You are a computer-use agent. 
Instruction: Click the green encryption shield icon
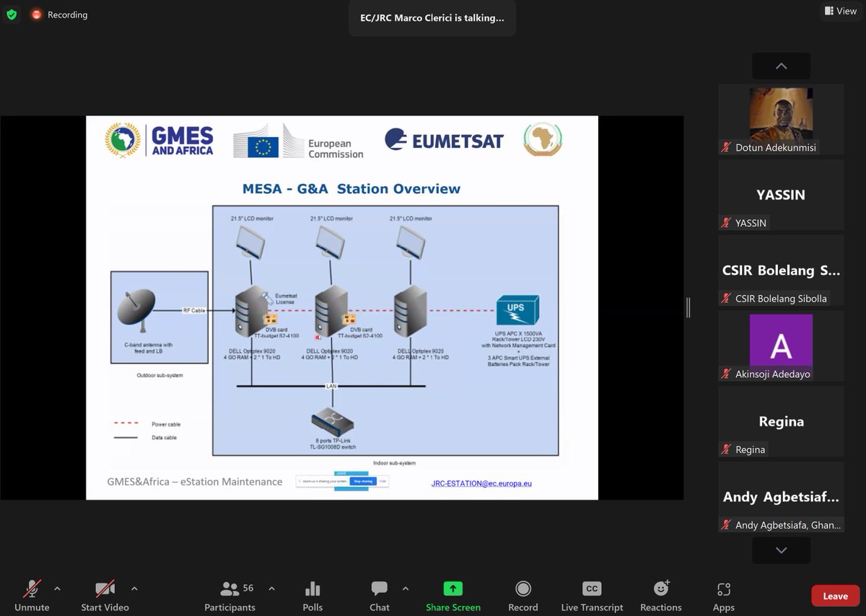click(x=12, y=14)
